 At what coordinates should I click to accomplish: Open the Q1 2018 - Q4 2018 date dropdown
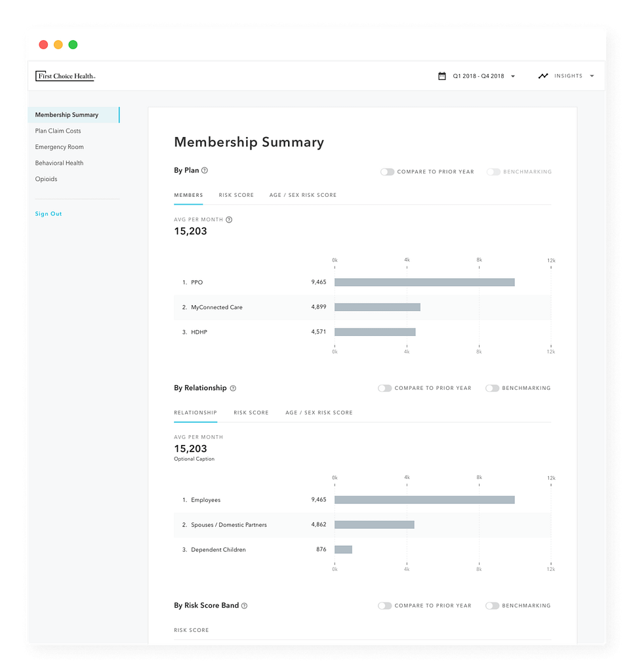click(x=483, y=76)
